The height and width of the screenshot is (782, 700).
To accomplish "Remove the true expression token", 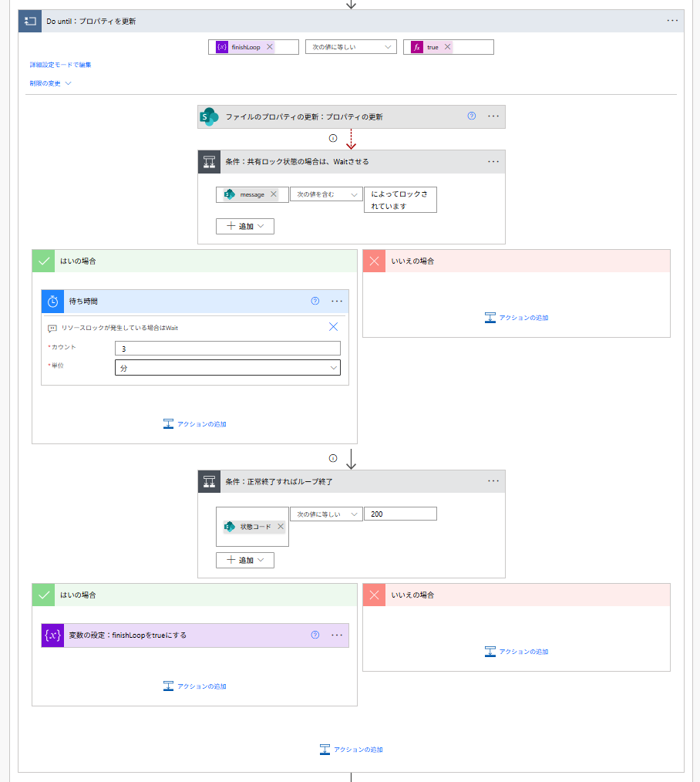I will [447, 47].
